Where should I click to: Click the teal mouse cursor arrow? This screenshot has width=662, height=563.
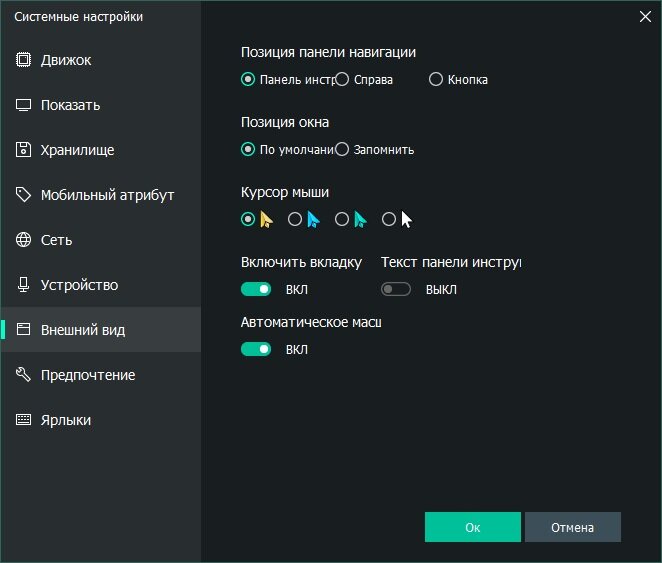pos(360,219)
